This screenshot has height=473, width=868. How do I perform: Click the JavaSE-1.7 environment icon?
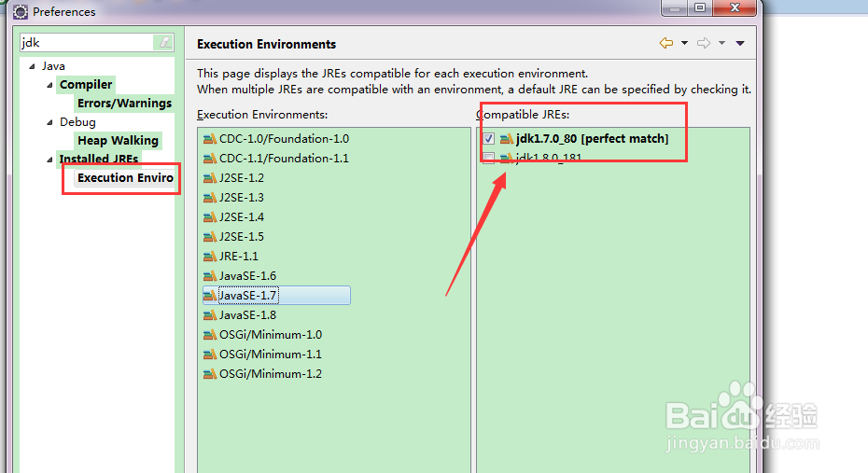tap(210, 296)
